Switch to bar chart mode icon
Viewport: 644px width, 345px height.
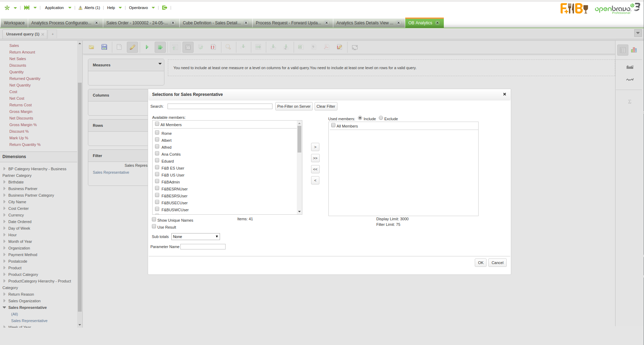coord(634,50)
